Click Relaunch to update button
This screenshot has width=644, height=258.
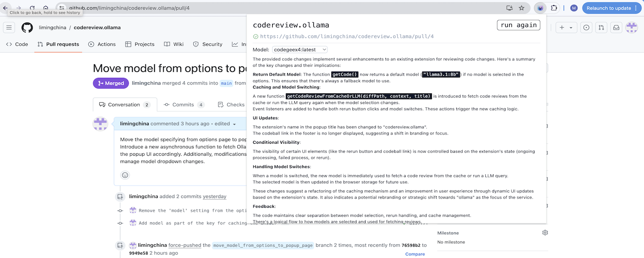coord(611,8)
